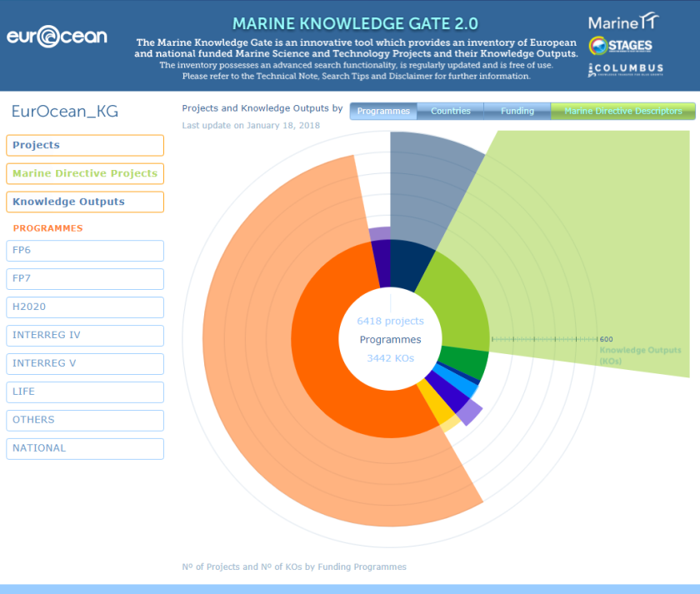700x594 pixels.
Task: Click 'Last update on January 18, 2018' text
Action: [x=251, y=126]
